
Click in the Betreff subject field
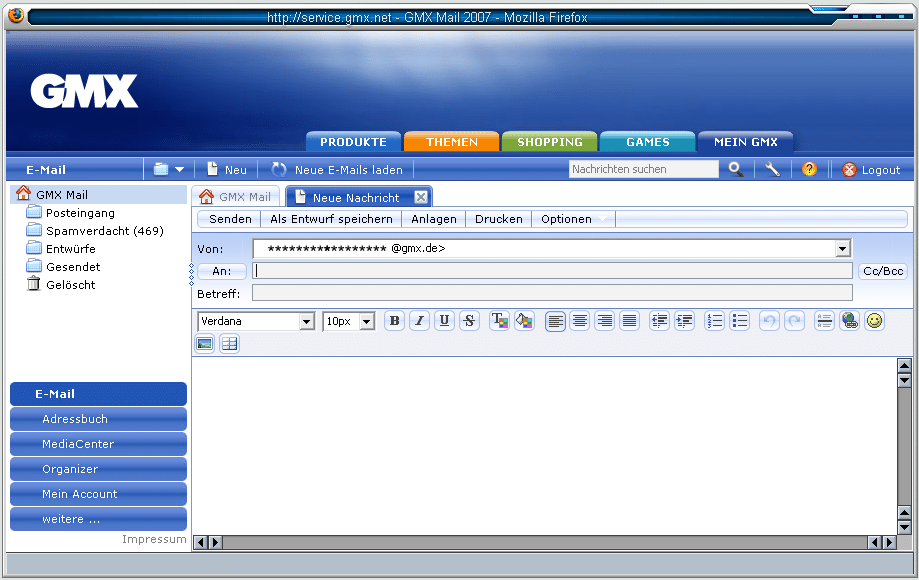(x=552, y=293)
